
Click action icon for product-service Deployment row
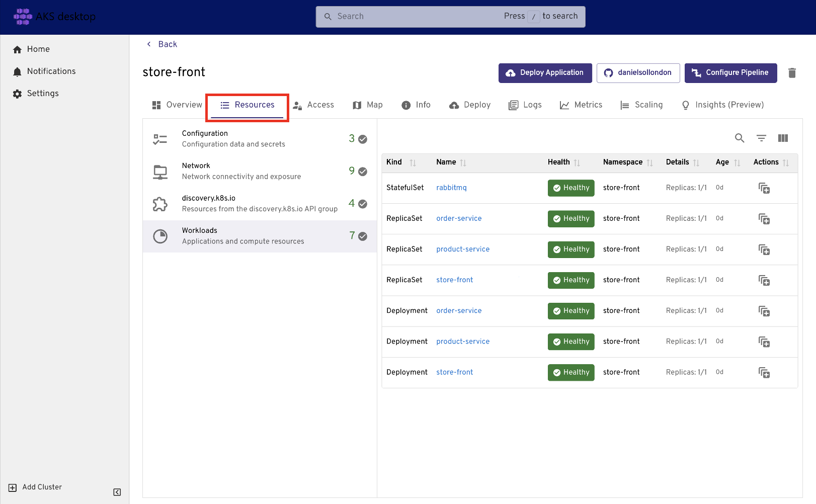click(764, 342)
